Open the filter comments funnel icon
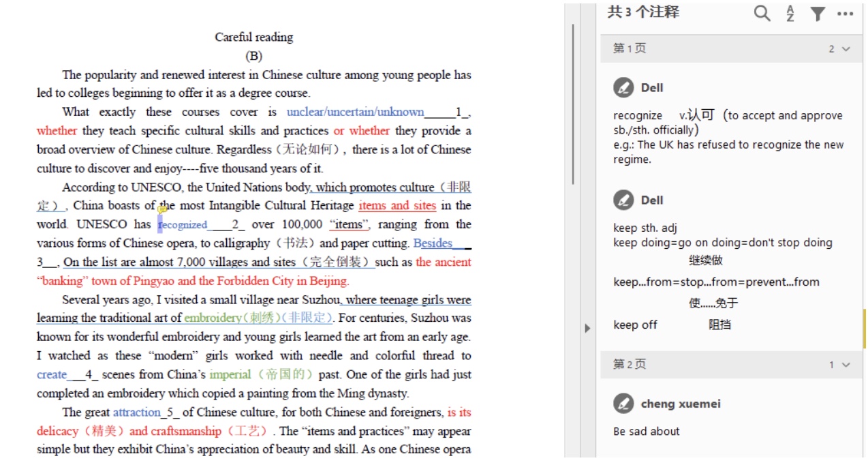The width and height of the screenshot is (868, 465). [x=818, y=14]
